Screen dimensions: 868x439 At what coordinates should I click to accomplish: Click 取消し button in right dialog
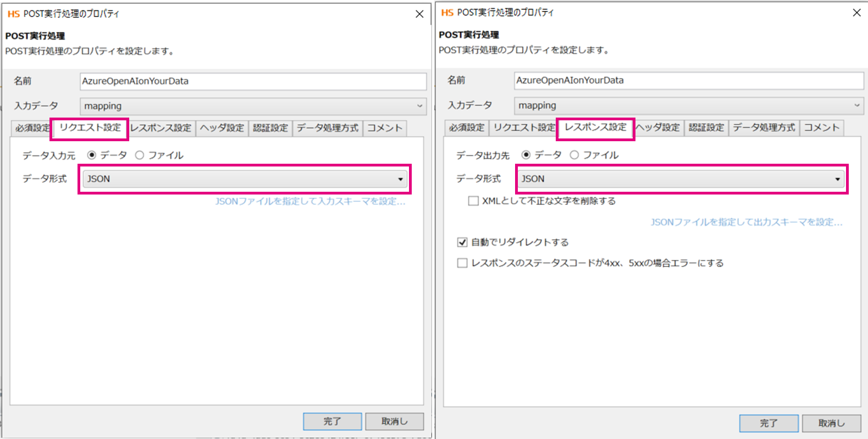(832, 423)
